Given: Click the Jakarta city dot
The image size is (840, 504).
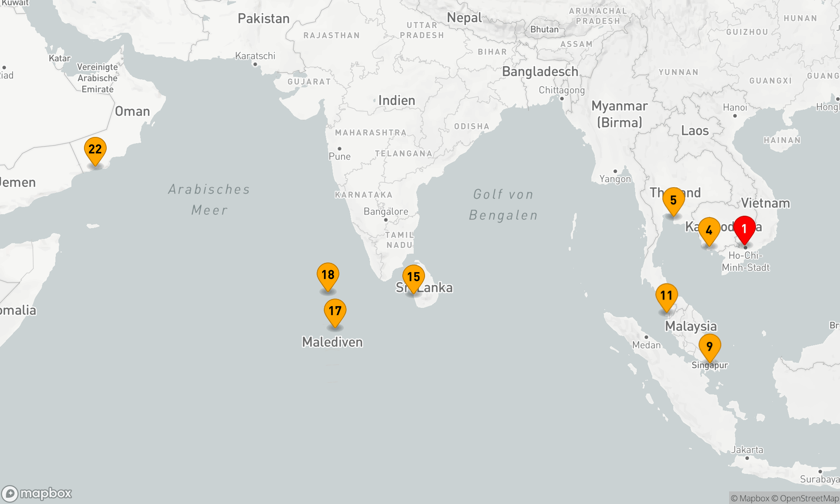Looking at the screenshot, I should click(747, 458).
